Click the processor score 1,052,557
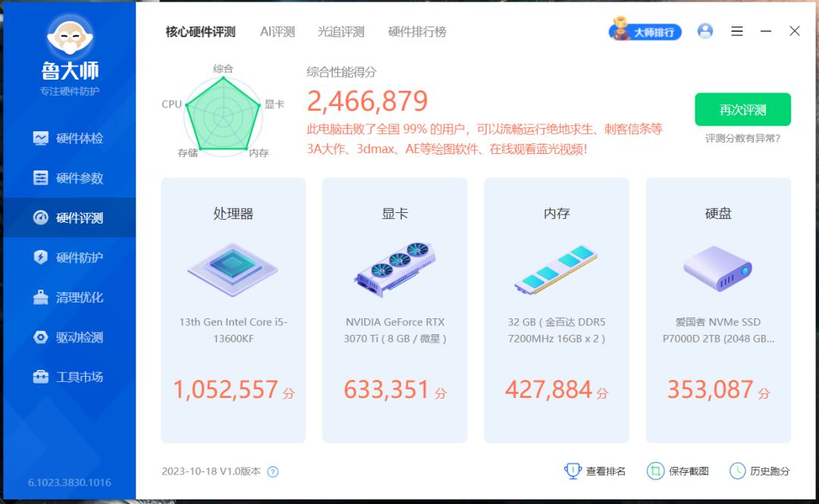 pos(226,390)
